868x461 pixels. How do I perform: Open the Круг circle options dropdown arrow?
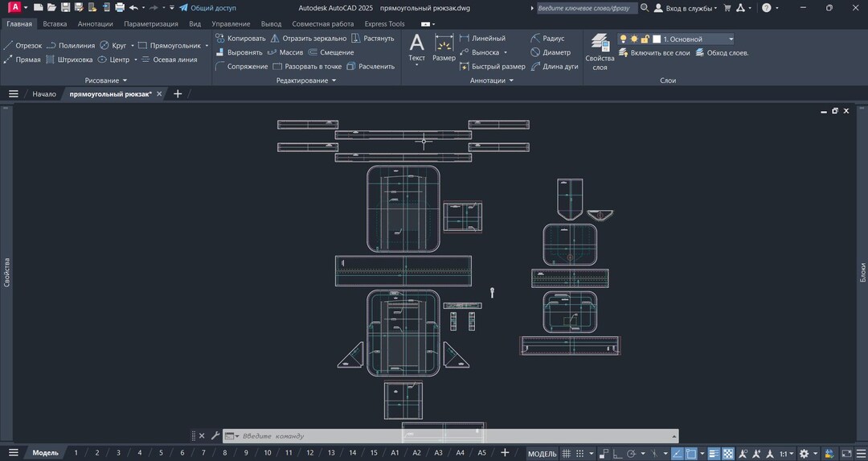point(133,45)
